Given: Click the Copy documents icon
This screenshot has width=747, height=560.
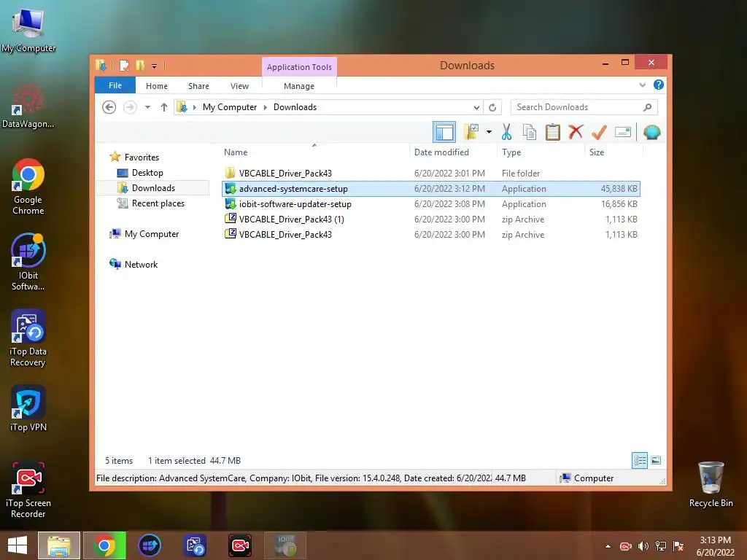Looking at the screenshot, I should pos(530,132).
